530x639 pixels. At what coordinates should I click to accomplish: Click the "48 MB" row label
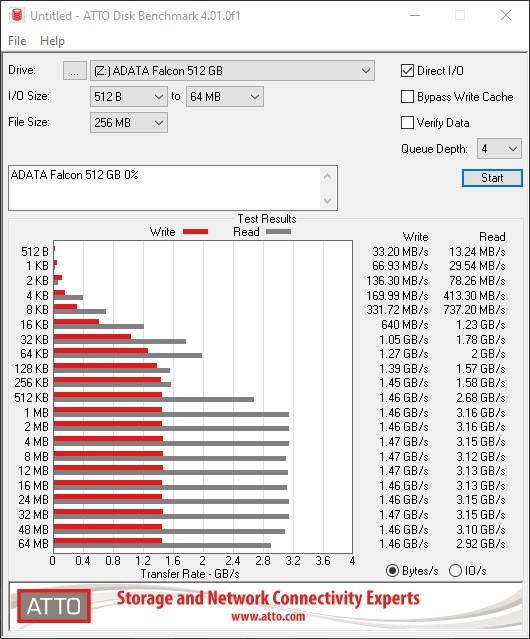point(33,529)
